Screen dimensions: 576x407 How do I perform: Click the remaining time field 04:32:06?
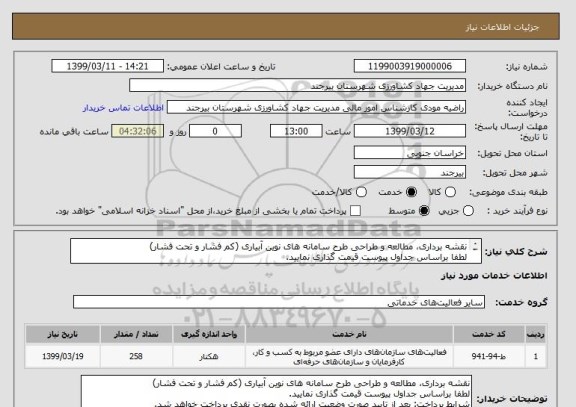[137, 131]
